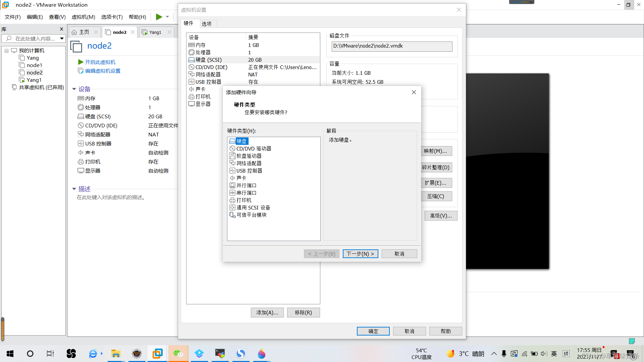Image resolution: width=644 pixels, height=362 pixels.
Task: Click VMware Workstation taskbar icon
Action: 157,354
